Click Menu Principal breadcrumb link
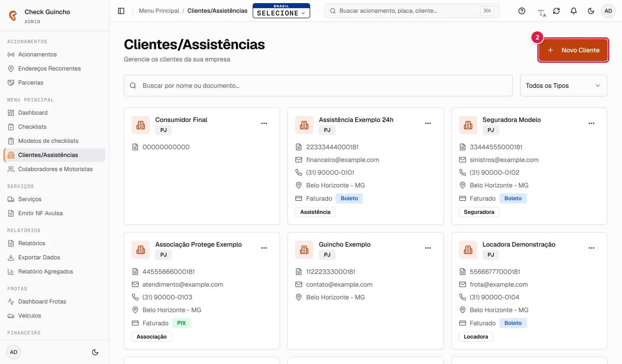This screenshot has height=364, width=622. tap(159, 11)
